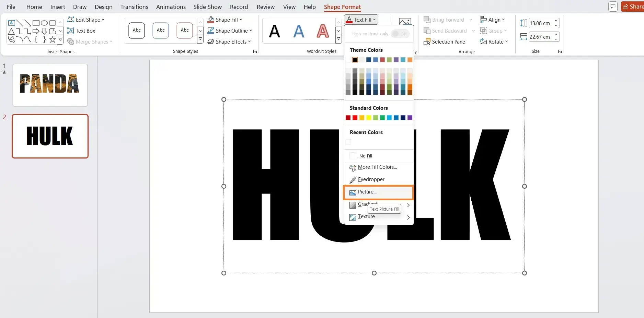Choose the dark red standard color
644x318 pixels.
[348, 118]
